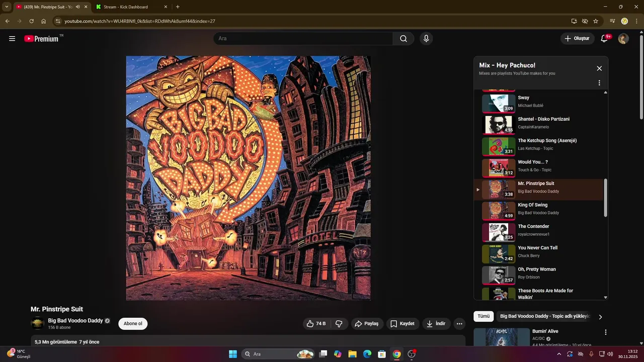644x362 pixels.
Task: Focus the YouTube Ara search field
Action: (303, 39)
